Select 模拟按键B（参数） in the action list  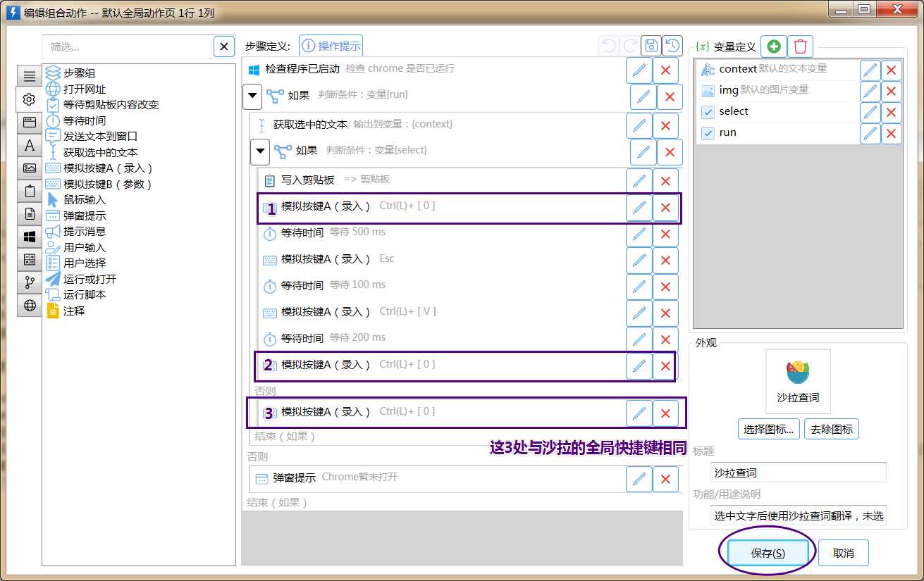pos(108,185)
